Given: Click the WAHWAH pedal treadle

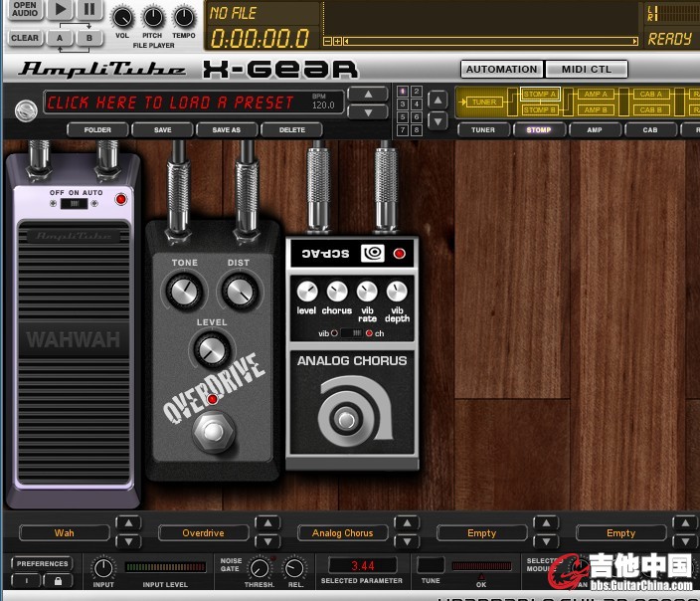Looking at the screenshot, I should (x=74, y=353).
